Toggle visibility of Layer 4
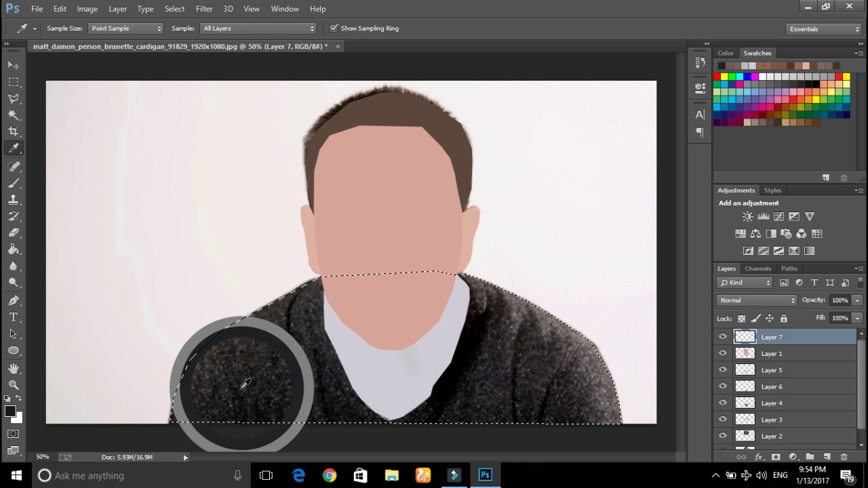 click(723, 403)
